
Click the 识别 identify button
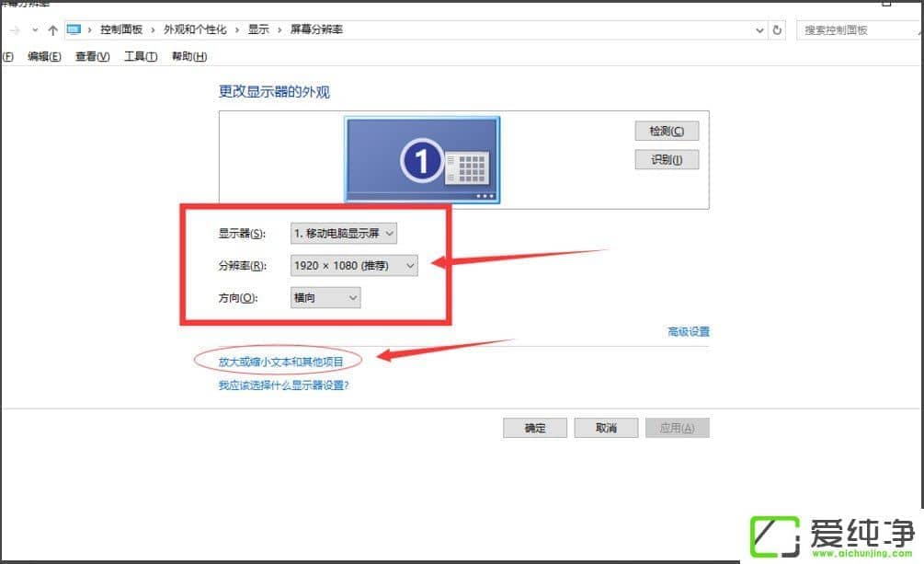666,158
